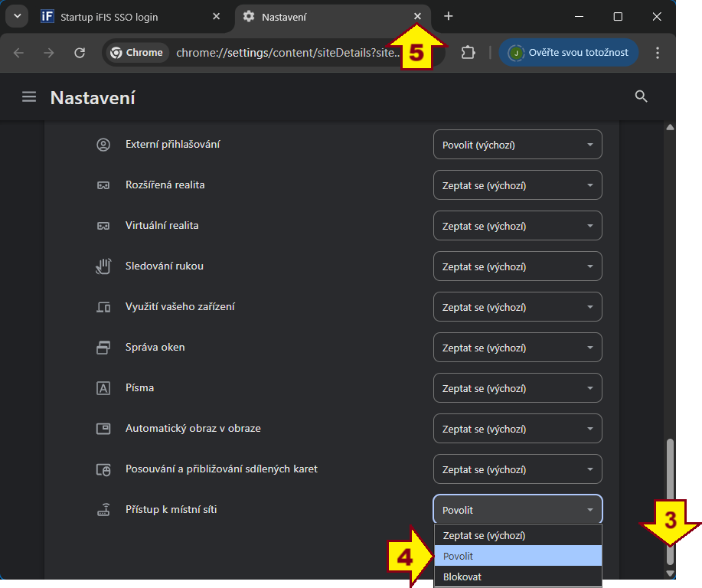702x588 pixels.
Task: Choose Blokovat from dropdown options
Action: [x=518, y=577]
